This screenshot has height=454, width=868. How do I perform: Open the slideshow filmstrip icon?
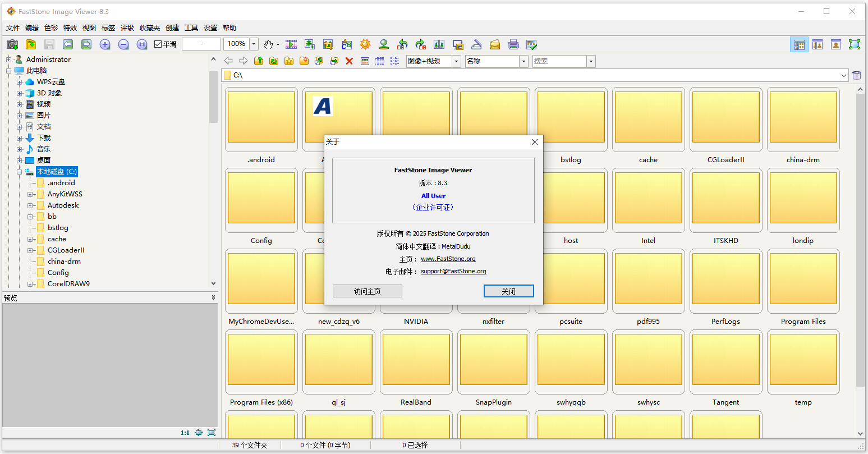click(291, 44)
